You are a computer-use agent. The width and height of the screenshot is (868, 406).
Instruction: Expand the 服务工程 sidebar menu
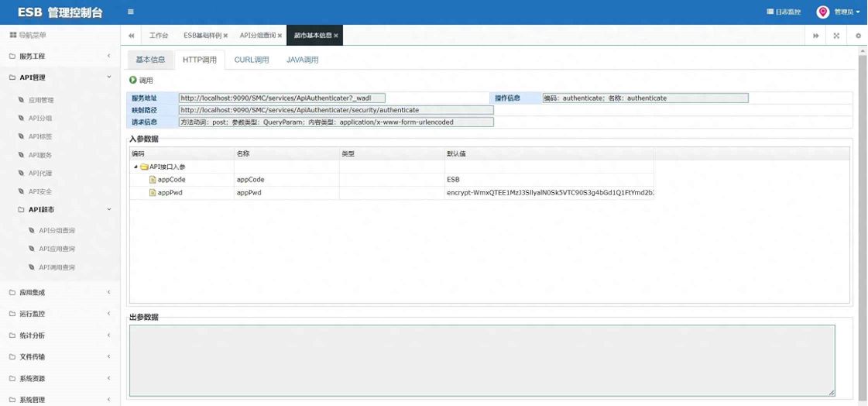click(x=60, y=57)
